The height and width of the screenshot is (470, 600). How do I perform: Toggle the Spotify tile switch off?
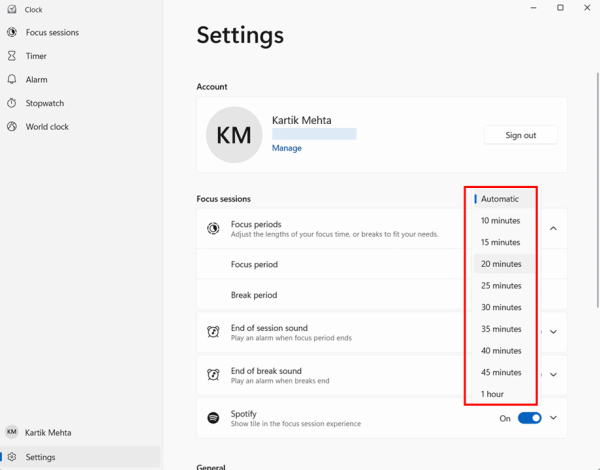point(530,418)
